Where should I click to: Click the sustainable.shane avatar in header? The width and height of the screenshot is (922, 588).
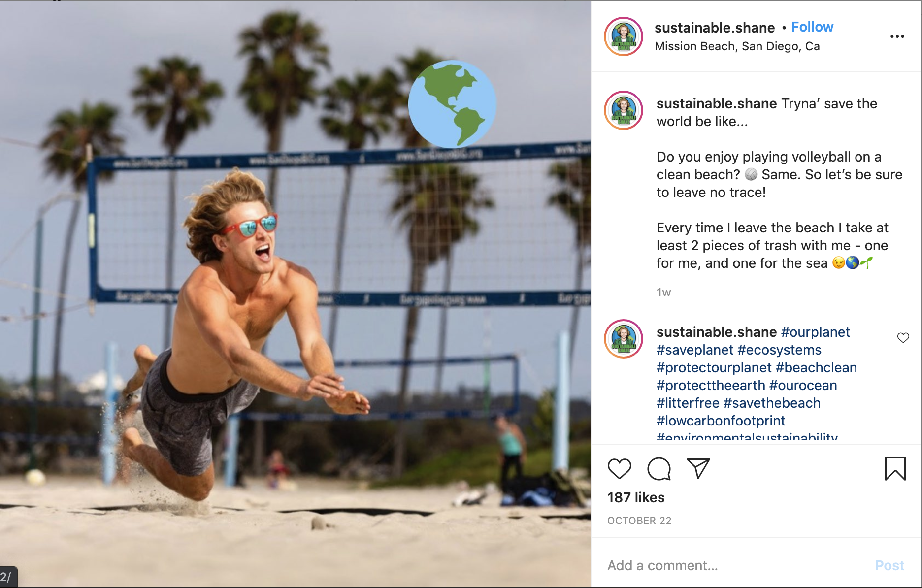[x=624, y=36]
